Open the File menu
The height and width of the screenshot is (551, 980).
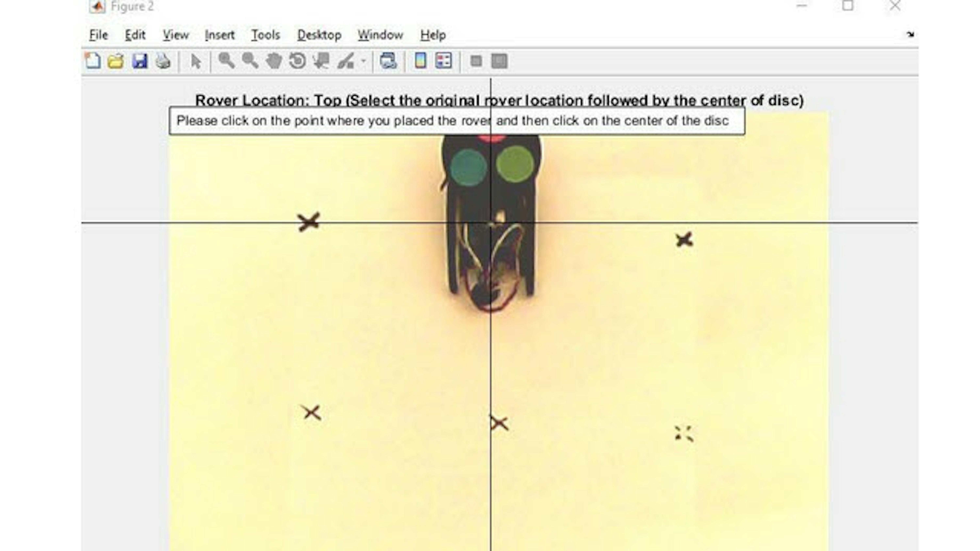(98, 35)
